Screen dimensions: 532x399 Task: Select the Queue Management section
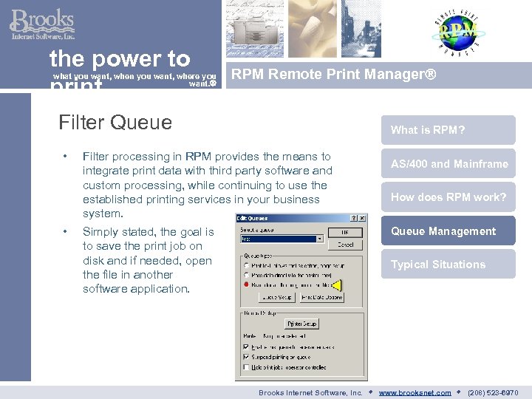[x=449, y=231]
